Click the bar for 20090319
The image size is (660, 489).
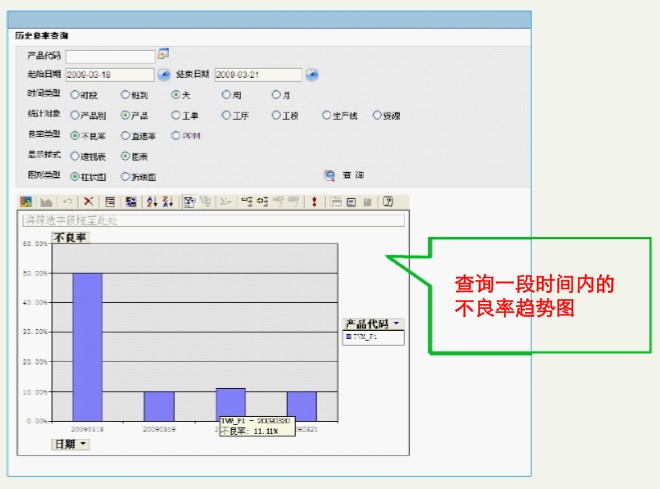click(159, 406)
